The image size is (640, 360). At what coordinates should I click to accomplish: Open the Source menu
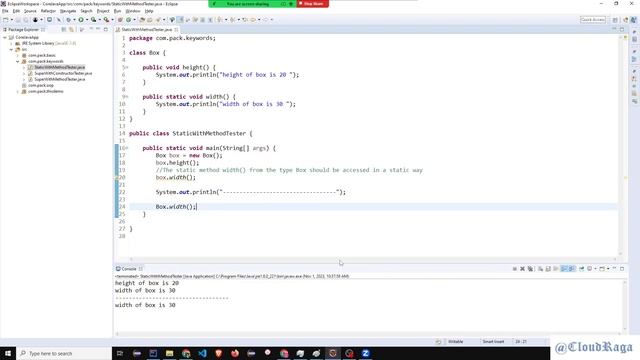(x=30, y=11)
